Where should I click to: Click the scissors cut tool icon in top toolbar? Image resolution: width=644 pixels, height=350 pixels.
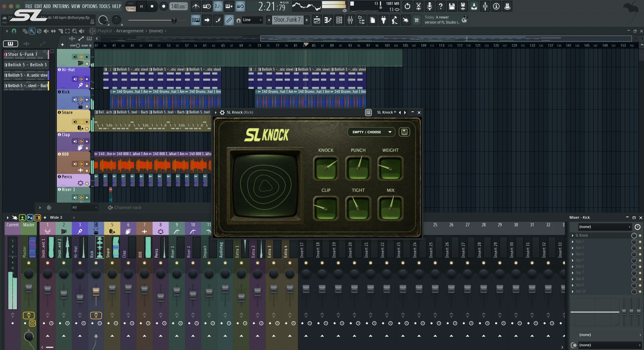(x=419, y=6)
